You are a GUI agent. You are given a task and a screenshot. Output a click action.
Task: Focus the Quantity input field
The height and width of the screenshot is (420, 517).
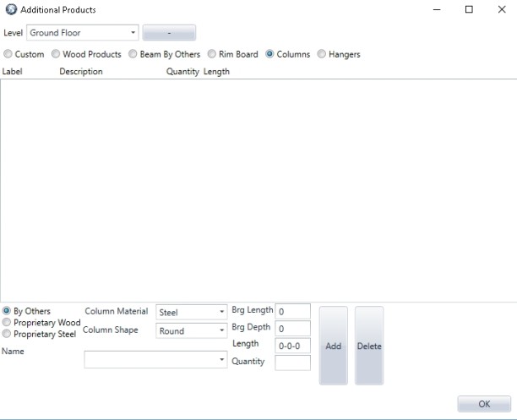click(293, 363)
